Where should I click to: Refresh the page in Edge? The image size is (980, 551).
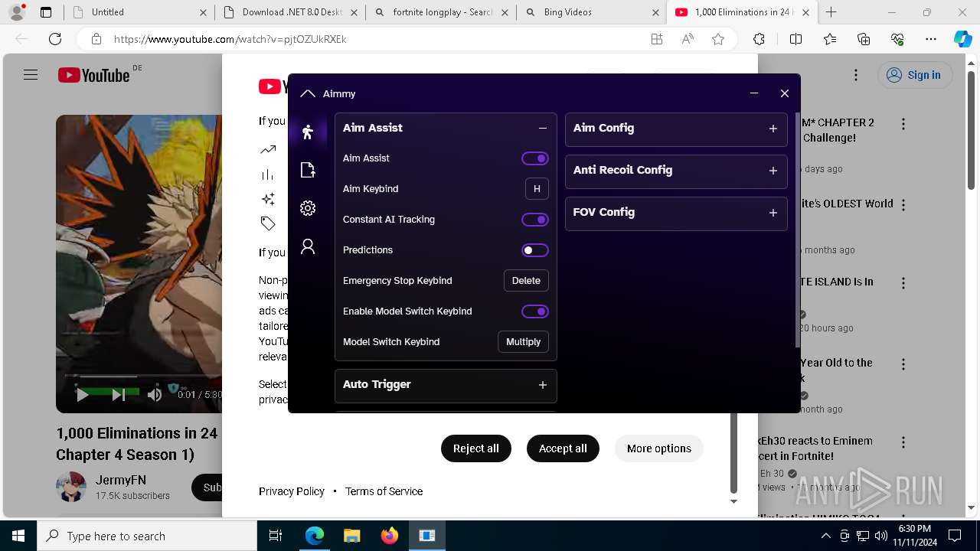coord(55,39)
